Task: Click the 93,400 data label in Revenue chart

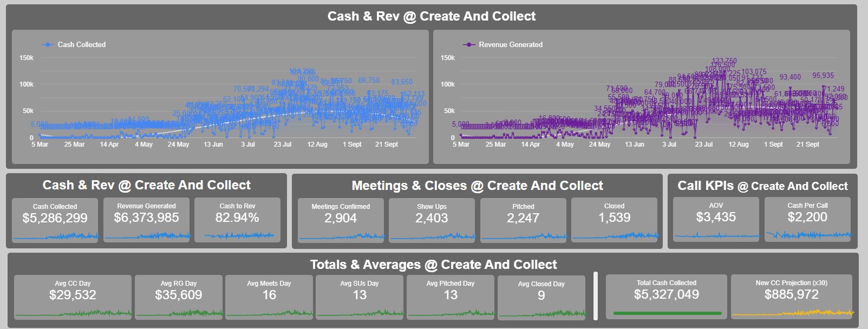Action: pyautogui.click(x=790, y=77)
